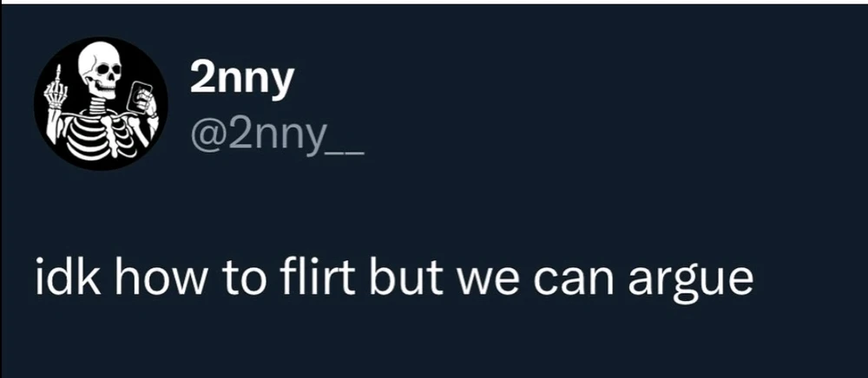The width and height of the screenshot is (868, 378).
Task: Click the skeleton's ribcage in the avatar
Action: 100,133
